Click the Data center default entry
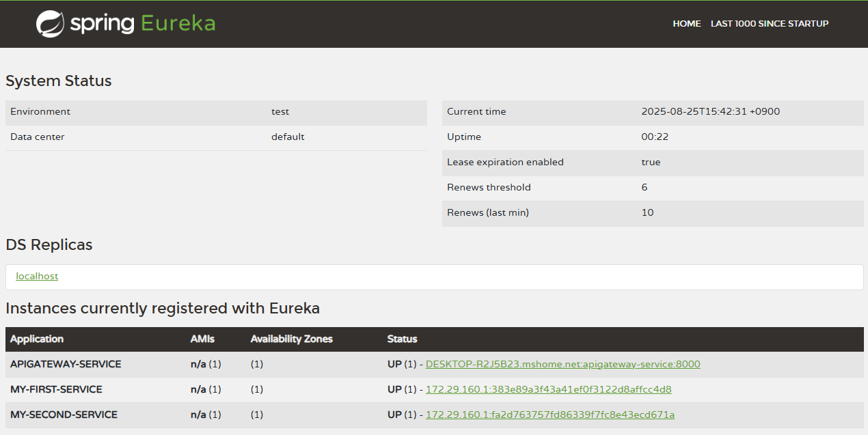This screenshot has width=868, height=435. tap(288, 137)
